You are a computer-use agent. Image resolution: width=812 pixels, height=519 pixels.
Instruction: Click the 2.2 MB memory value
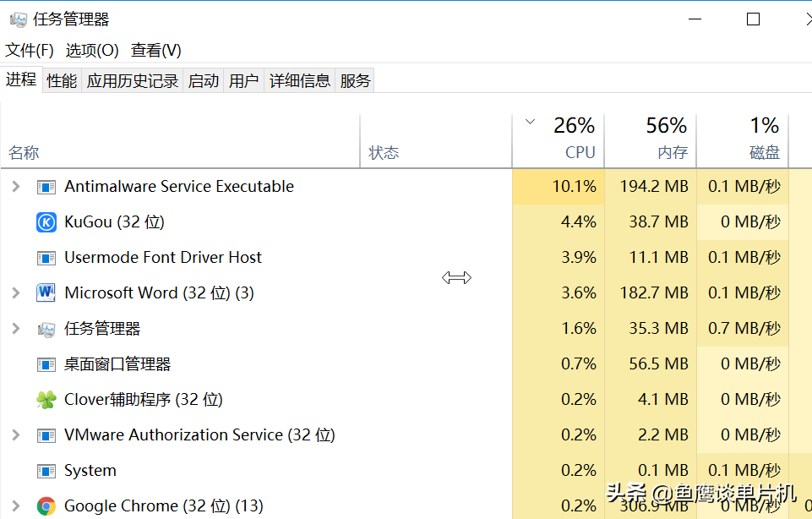(x=662, y=435)
